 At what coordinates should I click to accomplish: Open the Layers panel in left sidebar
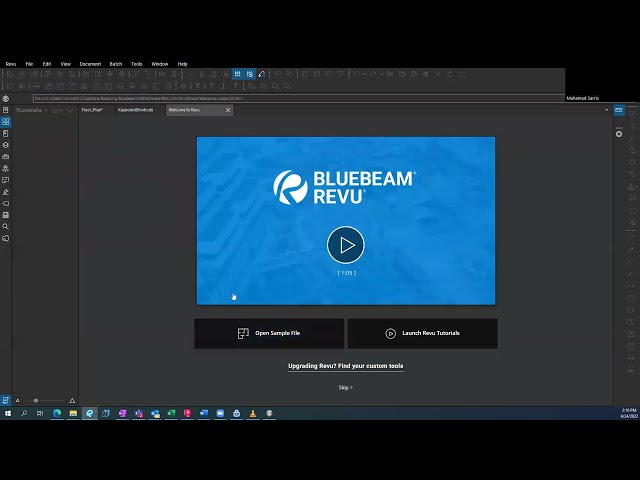[x=6, y=145]
